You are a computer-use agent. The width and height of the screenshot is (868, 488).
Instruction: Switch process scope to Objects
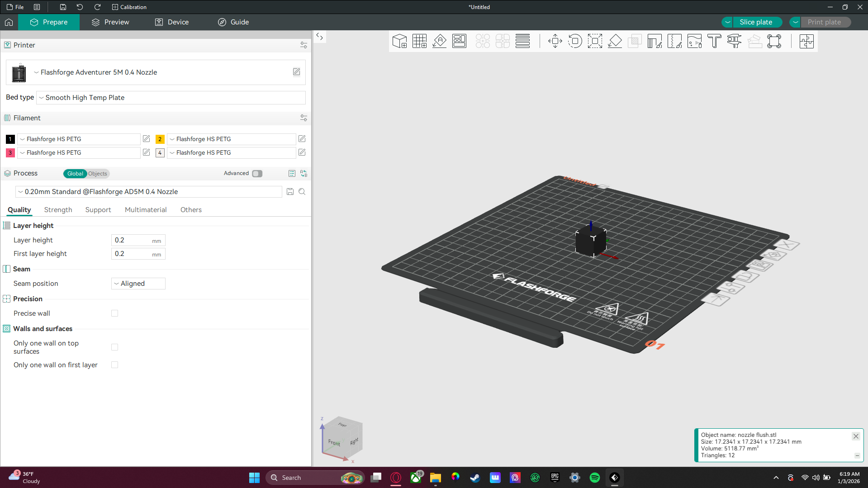[98, 174]
